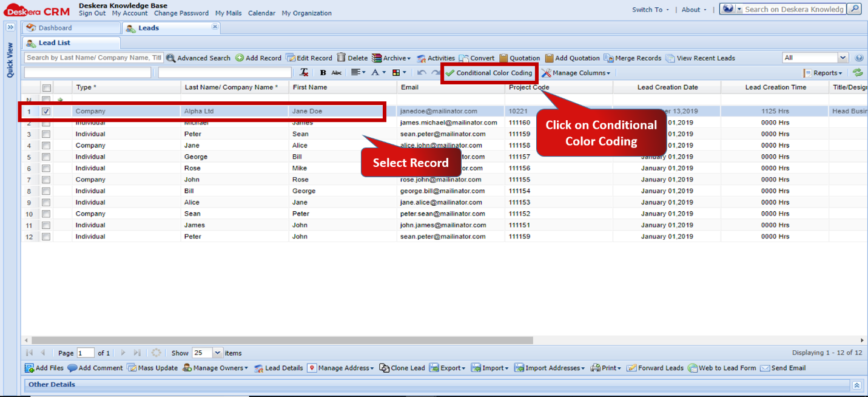
Task: Check the checkbox for Michael's lead row
Action: point(45,123)
